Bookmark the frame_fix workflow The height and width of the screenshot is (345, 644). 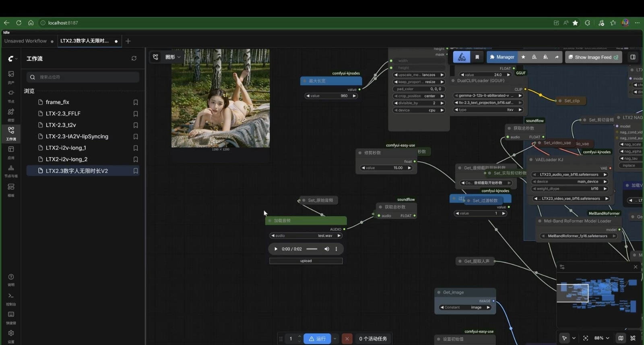[136, 102]
